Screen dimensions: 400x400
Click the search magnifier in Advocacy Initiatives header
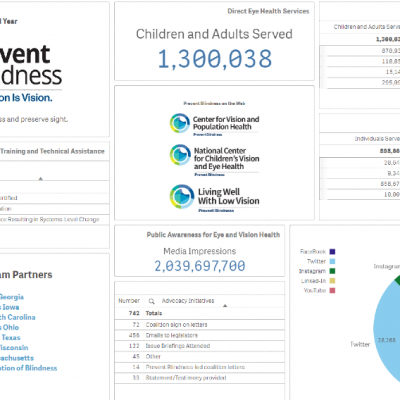pos(152,301)
